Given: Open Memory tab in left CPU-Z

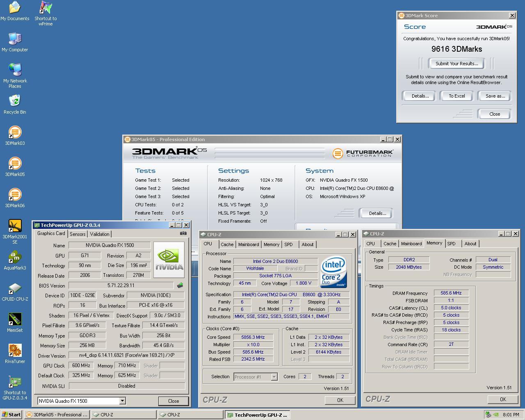Looking at the screenshot, I should tap(272, 244).
